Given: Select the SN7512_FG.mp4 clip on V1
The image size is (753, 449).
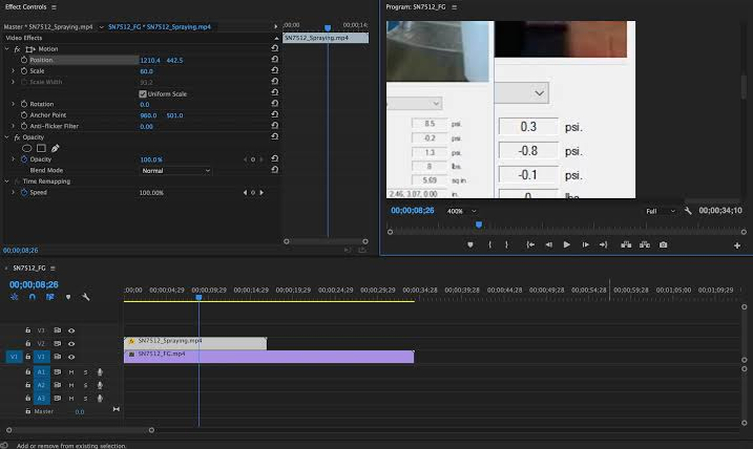Looking at the screenshot, I should [269, 356].
